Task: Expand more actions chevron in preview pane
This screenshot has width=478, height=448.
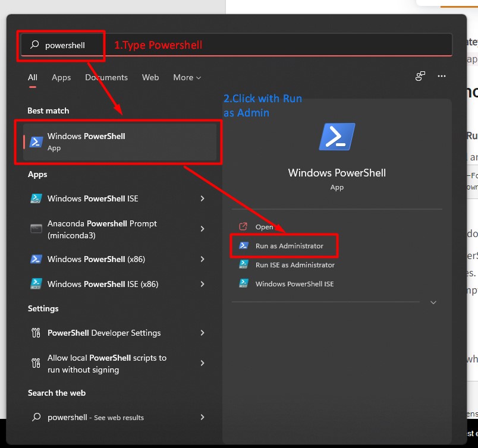Action: pyautogui.click(x=433, y=302)
